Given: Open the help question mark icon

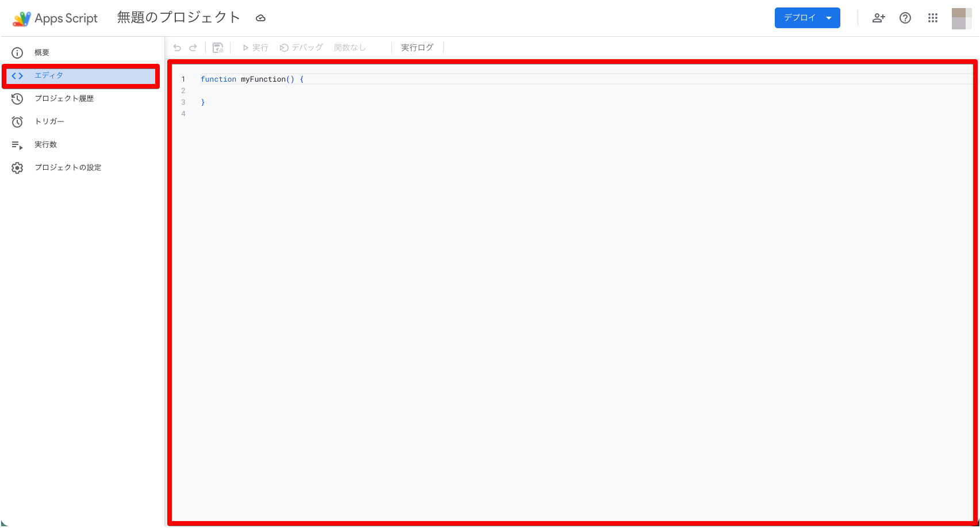Looking at the screenshot, I should (x=905, y=18).
